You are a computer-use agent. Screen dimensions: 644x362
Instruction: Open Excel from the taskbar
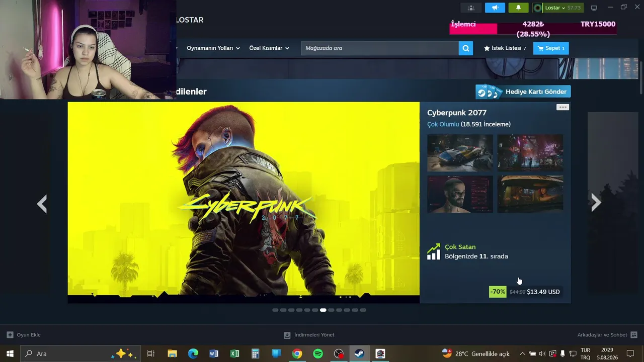pyautogui.click(x=234, y=353)
